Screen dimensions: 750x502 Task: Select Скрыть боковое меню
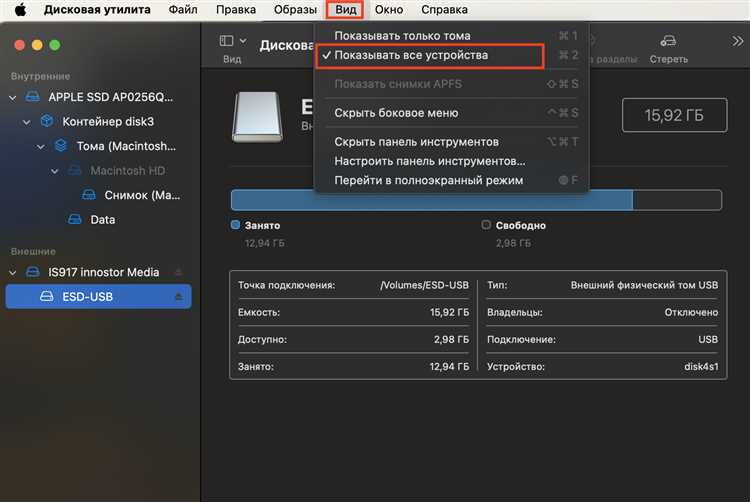point(452,113)
